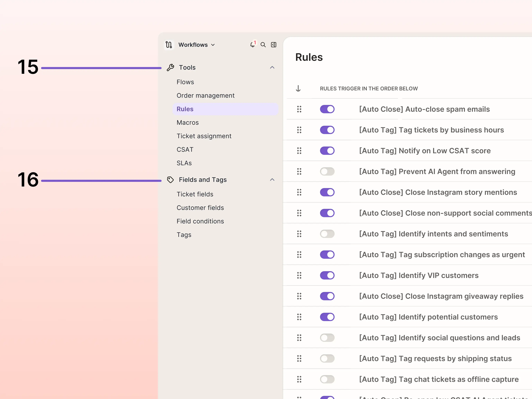Open the Auto-close spam emails rule

coord(424,109)
